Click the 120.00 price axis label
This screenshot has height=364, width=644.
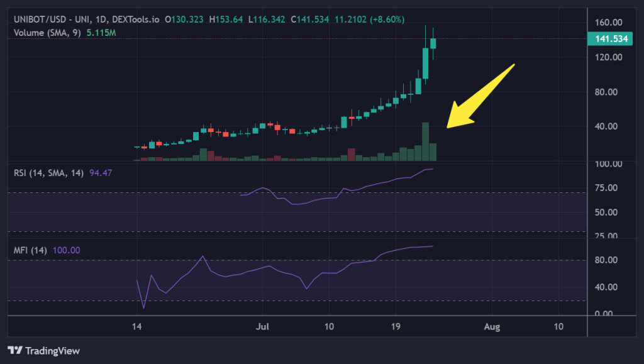point(609,57)
